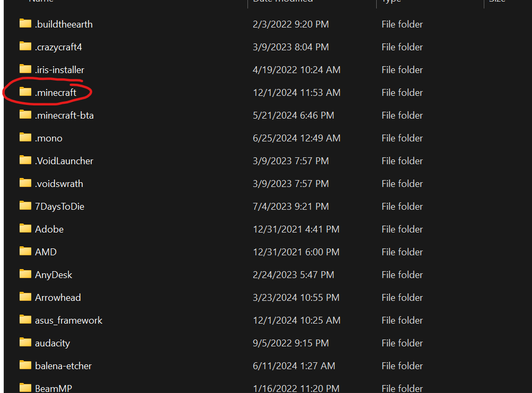Screen dimensions: 532x393
Task: Select the date "6/25/2024 12:49 AM"
Action: click(297, 138)
